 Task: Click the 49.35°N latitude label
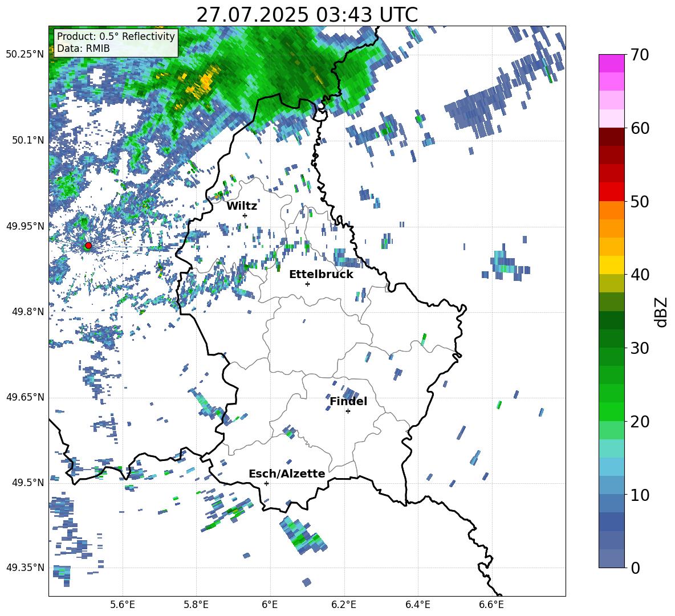coord(25,568)
